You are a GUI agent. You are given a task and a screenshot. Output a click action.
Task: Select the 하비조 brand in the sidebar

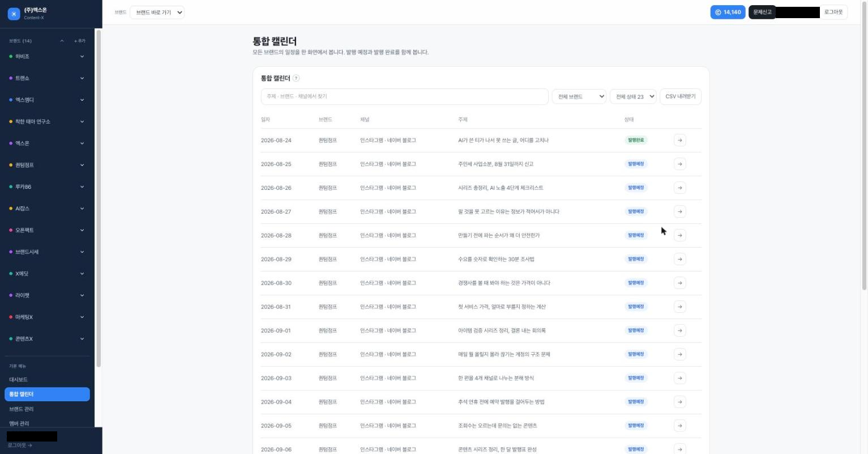pos(23,57)
